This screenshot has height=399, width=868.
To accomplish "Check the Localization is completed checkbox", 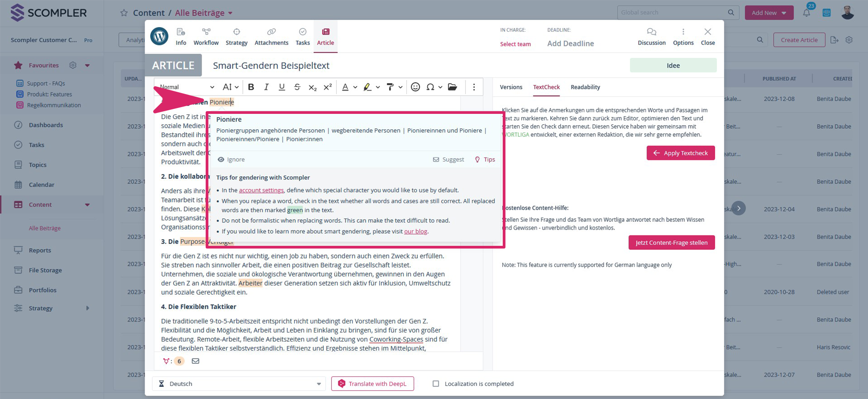I will coord(436,384).
